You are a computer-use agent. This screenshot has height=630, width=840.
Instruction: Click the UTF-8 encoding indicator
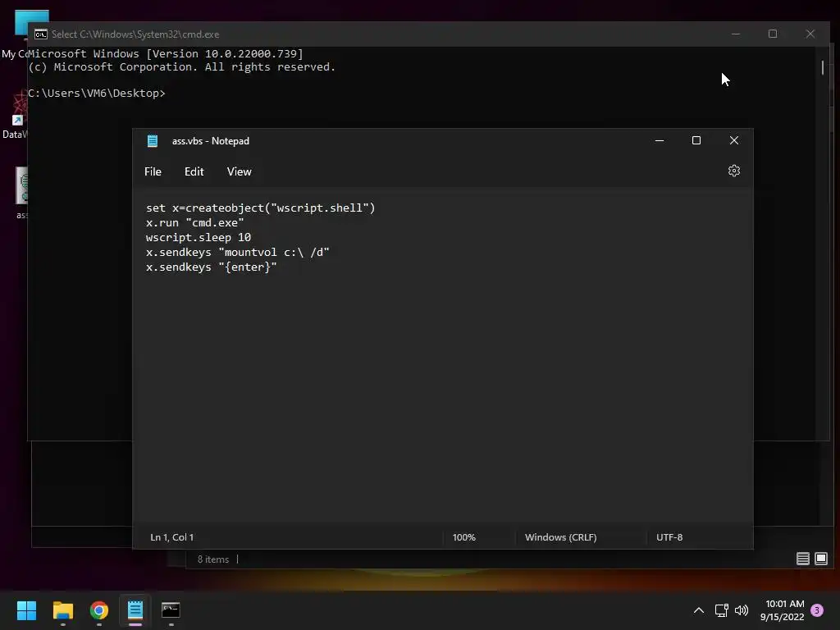[669, 537]
